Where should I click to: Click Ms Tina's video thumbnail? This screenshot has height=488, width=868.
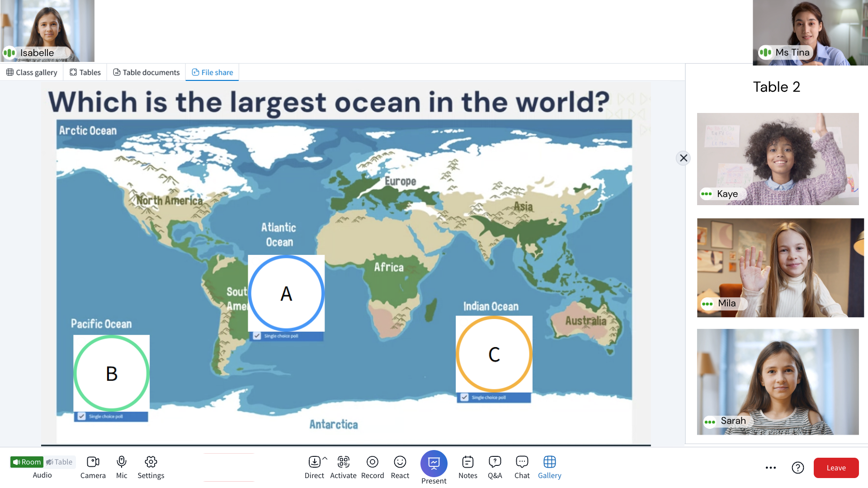[x=810, y=33]
